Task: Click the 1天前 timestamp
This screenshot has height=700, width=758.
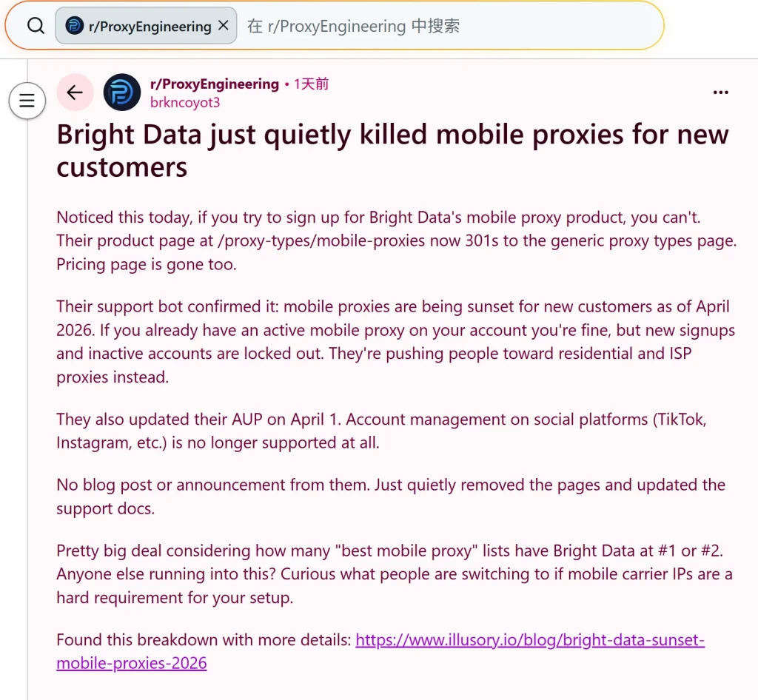Action: click(x=312, y=84)
